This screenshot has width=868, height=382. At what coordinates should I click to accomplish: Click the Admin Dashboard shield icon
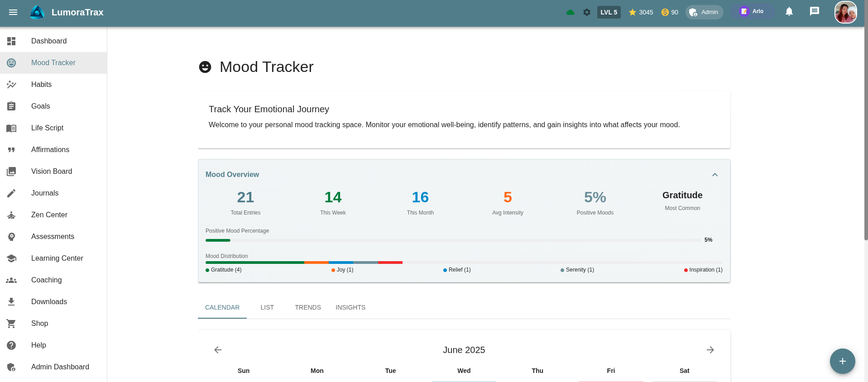(11, 367)
